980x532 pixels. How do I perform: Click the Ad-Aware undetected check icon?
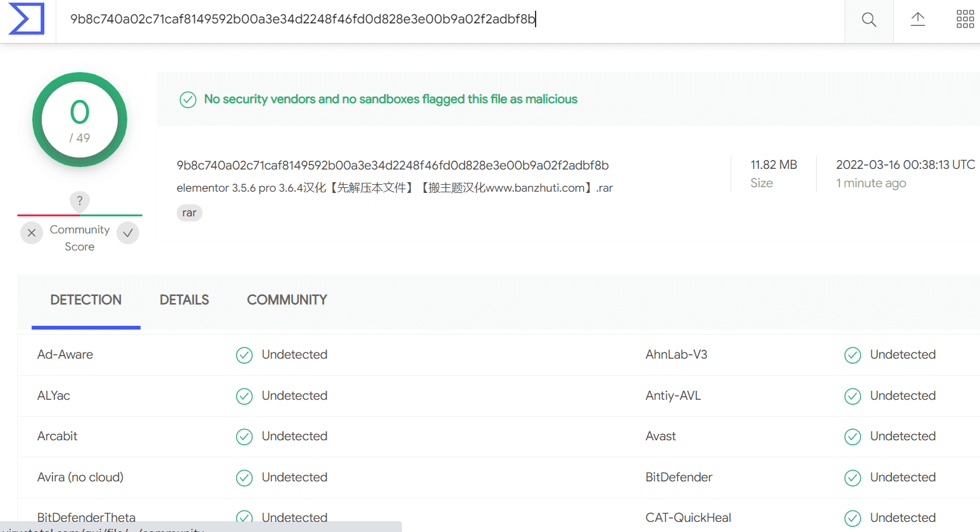[x=244, y=356]
